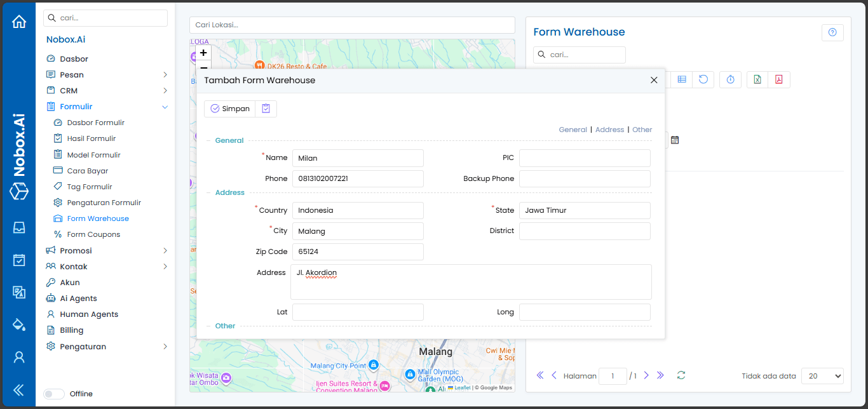Viewport: 868px width, 409px height.
Task: Click the Cari Lokasi search field
Action: tap(351, 25)
